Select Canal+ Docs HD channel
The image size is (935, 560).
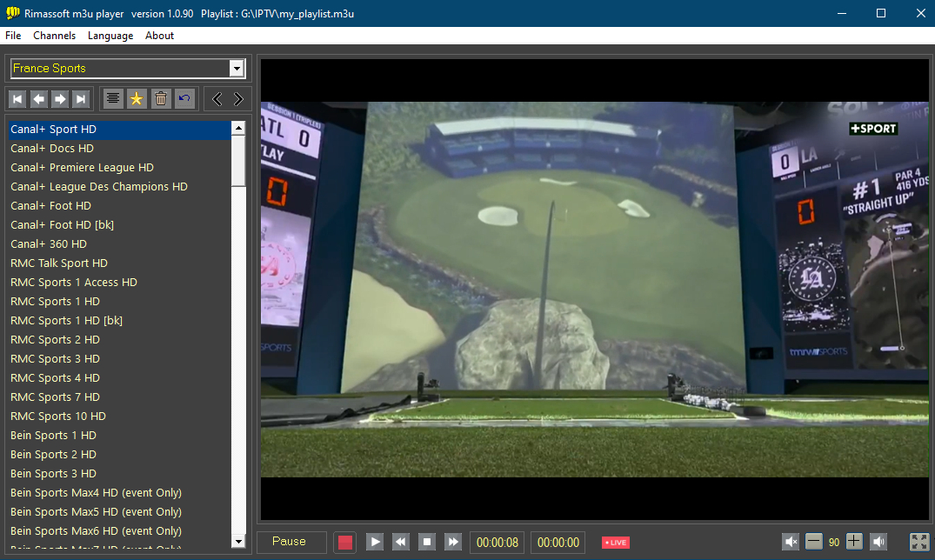119,149
